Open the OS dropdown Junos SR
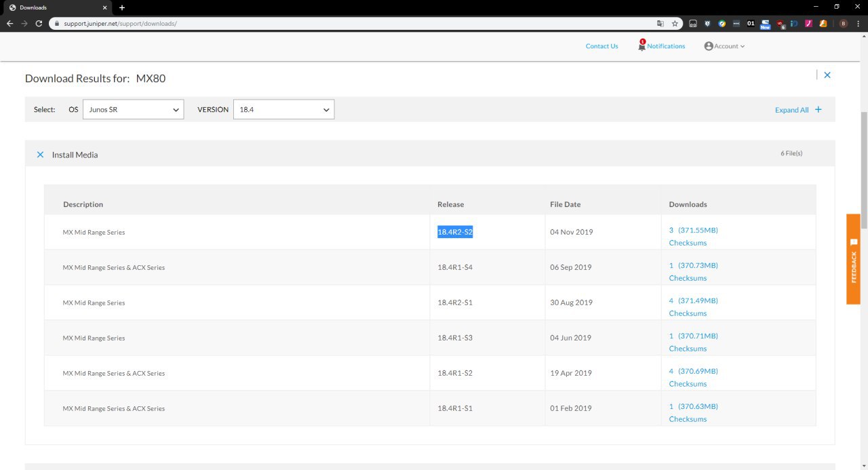Viewport: 868px width, 470px height. (x=133, y=109)
